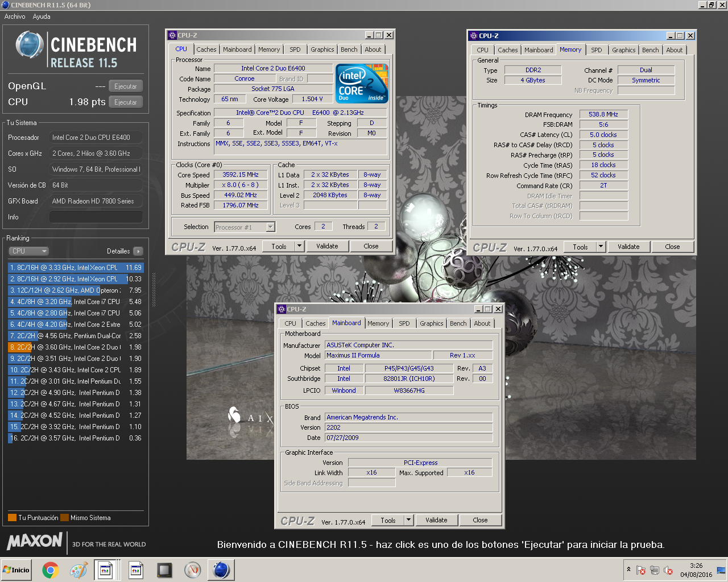Click the MAXON logo at bottom left
The image size is (728, 582).
35,541
